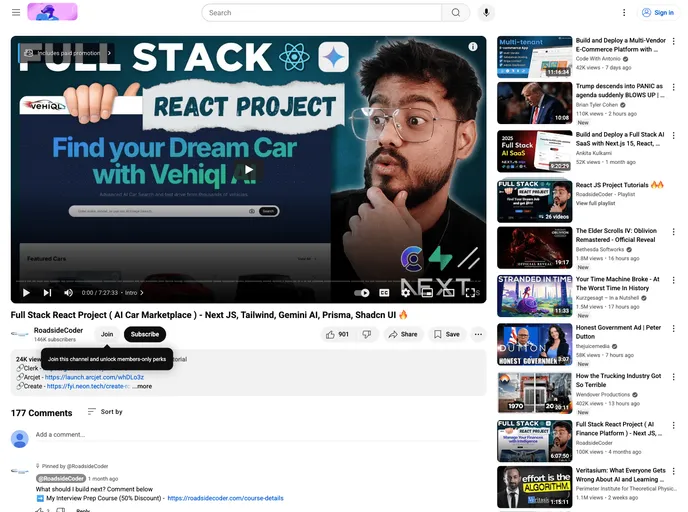The height and width of the screenshot is (512, 688).
Task: Open Multi-Vendor E-Commerce video thumbnail
Action: point(534,57)
